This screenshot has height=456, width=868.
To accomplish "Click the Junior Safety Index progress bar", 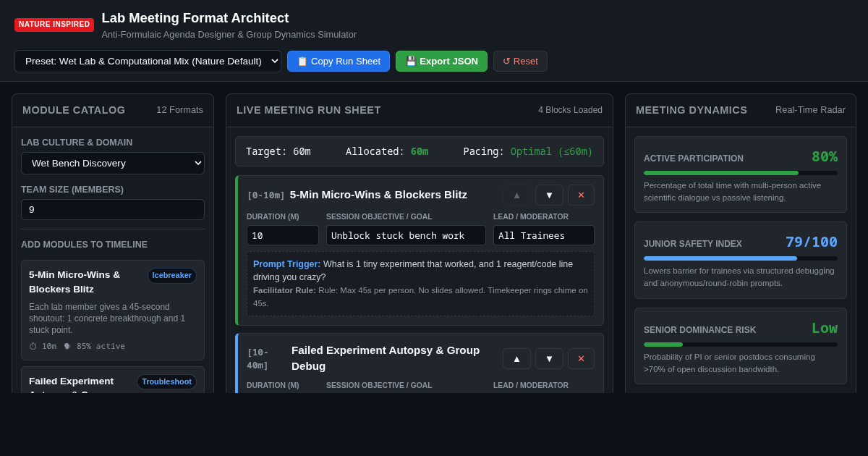I will 741,258.
